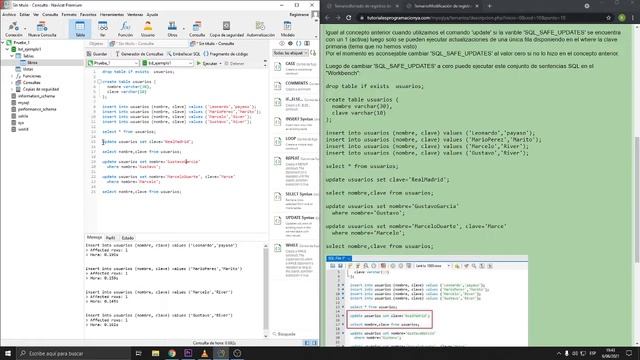Click the curly braces icon in snippet panel header

299,43
